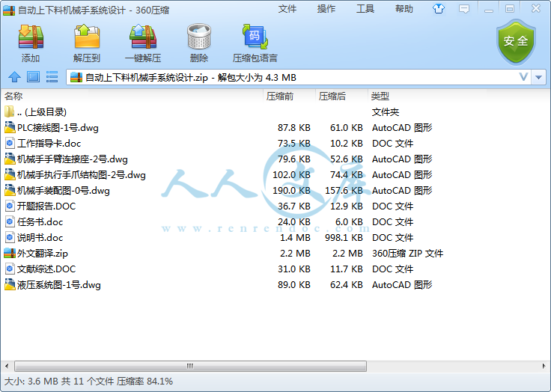
Task: Click the 87.8 KB size cell
Action: coord(294,127)
